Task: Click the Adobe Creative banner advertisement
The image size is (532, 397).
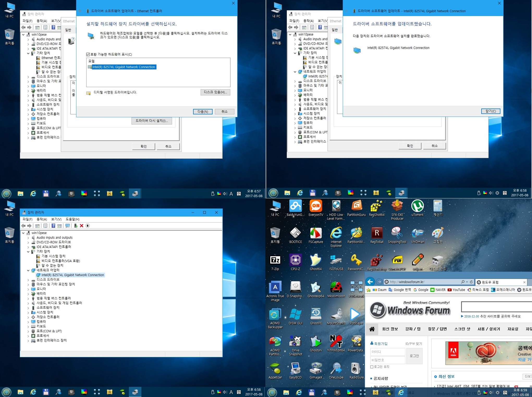Action: point(489,353)
